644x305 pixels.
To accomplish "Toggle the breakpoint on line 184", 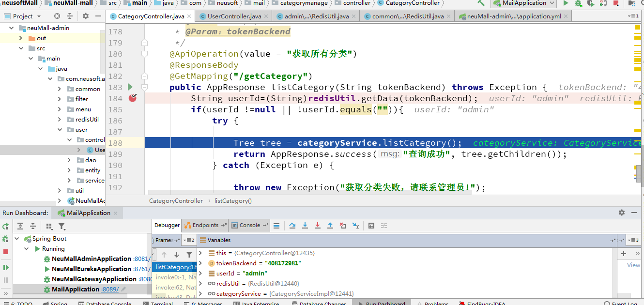I will click(x=133, y=98).
